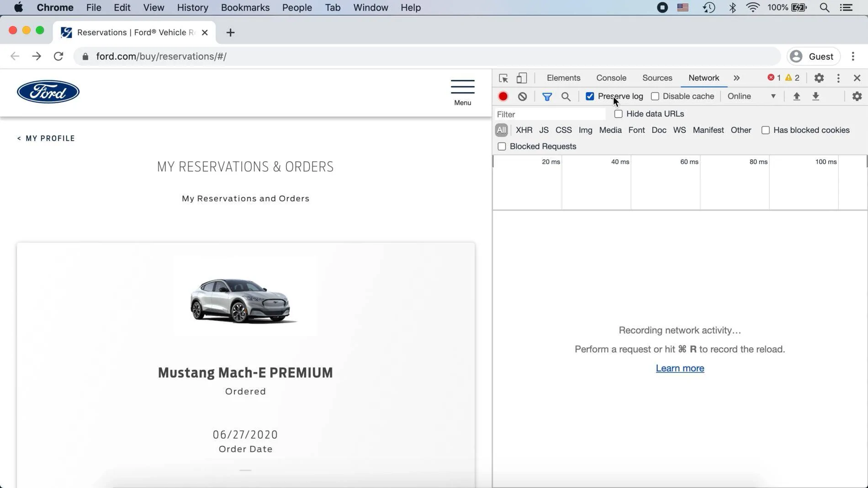
Task: Filter requests by CSS
Action: tap(563, 130)
